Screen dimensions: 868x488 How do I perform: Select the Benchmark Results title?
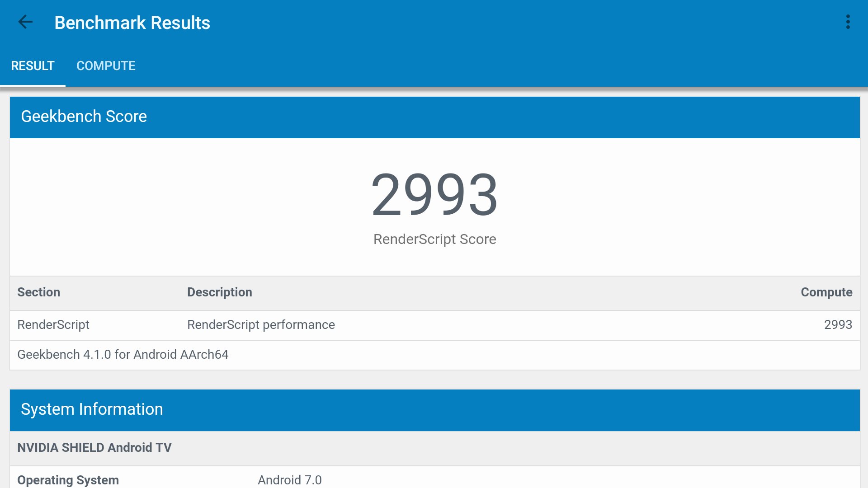pyautogui.click(x=132, y=23)
